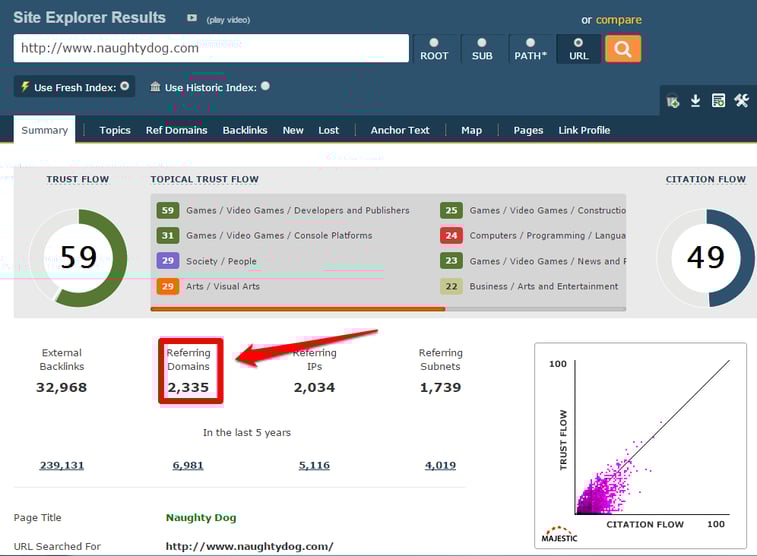Click the Historic Index building icon

tap(155, 86)
